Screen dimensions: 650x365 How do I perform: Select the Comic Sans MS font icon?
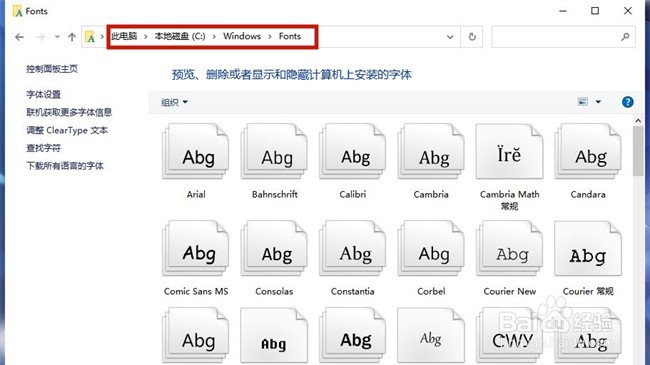[196, 248]
